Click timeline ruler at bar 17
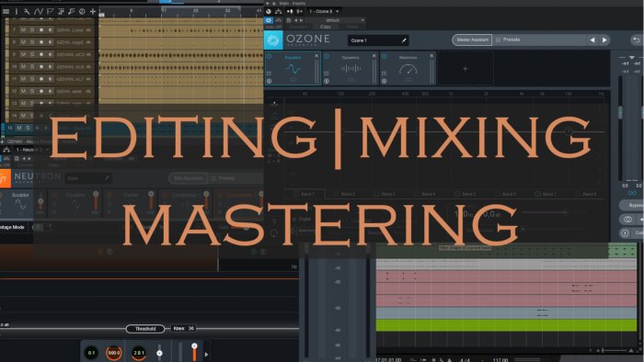 [163, 10]
